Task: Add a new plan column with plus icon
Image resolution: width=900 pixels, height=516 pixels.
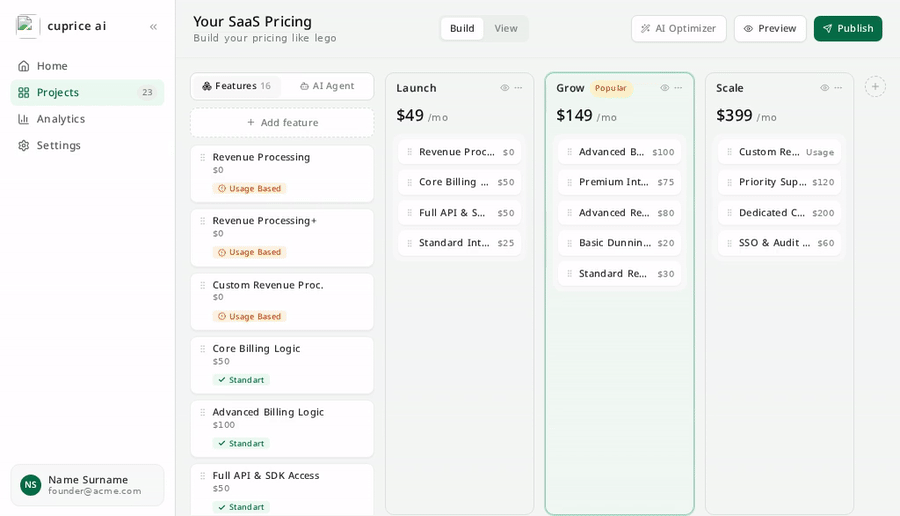Action: 875,87
